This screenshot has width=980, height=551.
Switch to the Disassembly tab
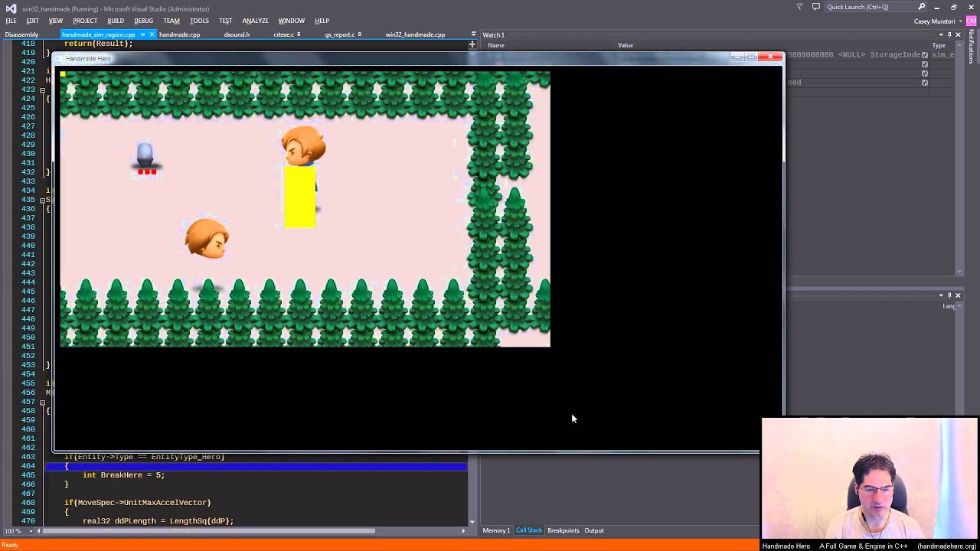click(x=21, y=34)
